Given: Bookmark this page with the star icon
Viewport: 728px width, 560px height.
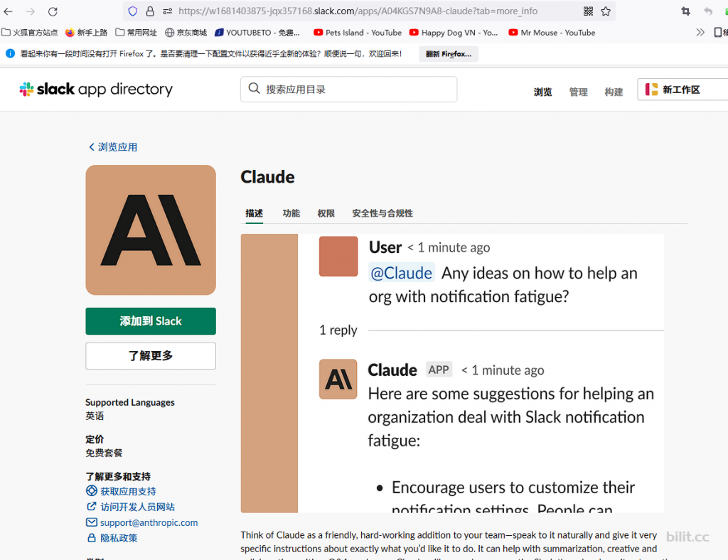Looking at the screenshot, I should click(x=606, y=11).
